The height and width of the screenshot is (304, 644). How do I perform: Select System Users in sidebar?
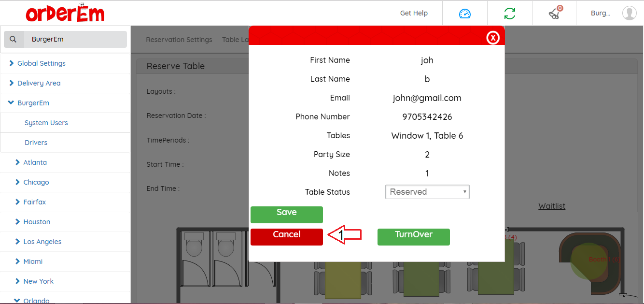click(x=46, y=123)
